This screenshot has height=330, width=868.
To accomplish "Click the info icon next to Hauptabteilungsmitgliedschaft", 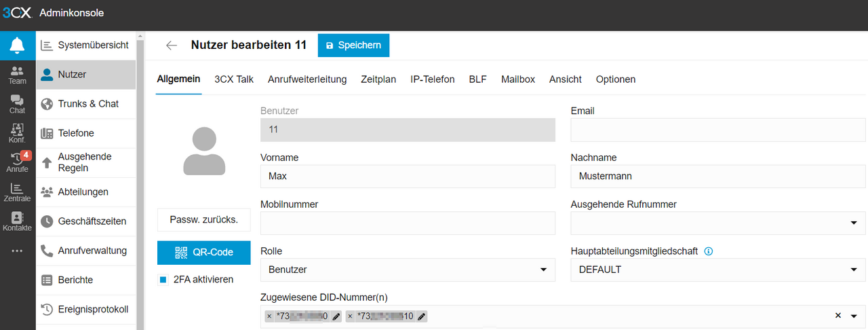I will (709, 251).
